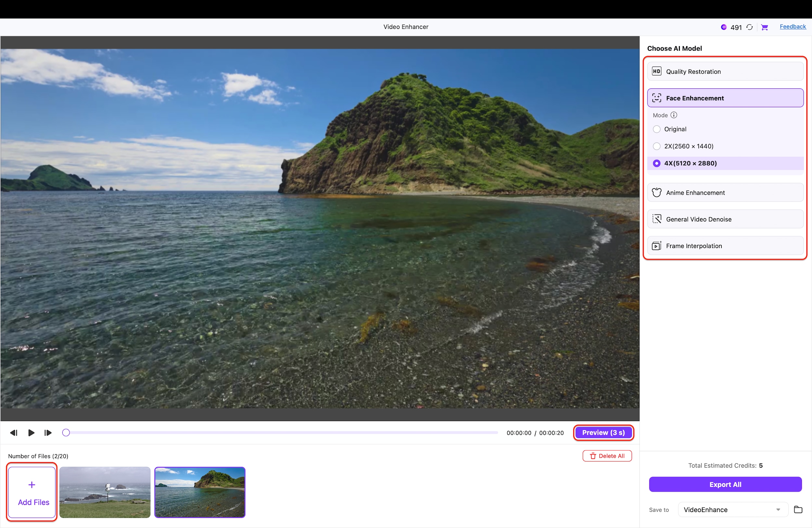Click the Mode info icon

(x=674, y=115)
